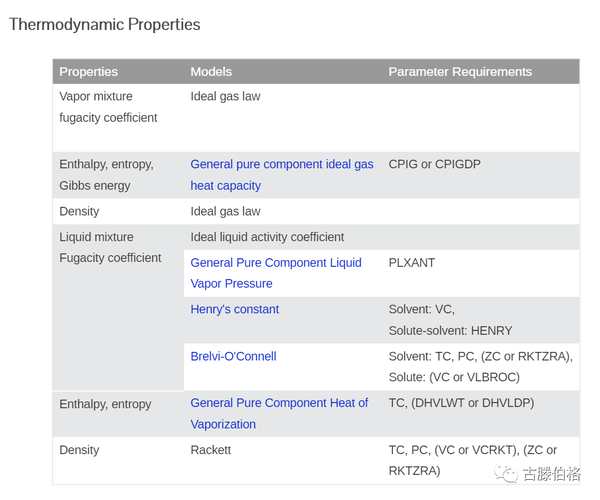
Task: Click the Chinese watermark text
Action: [552, 474]
